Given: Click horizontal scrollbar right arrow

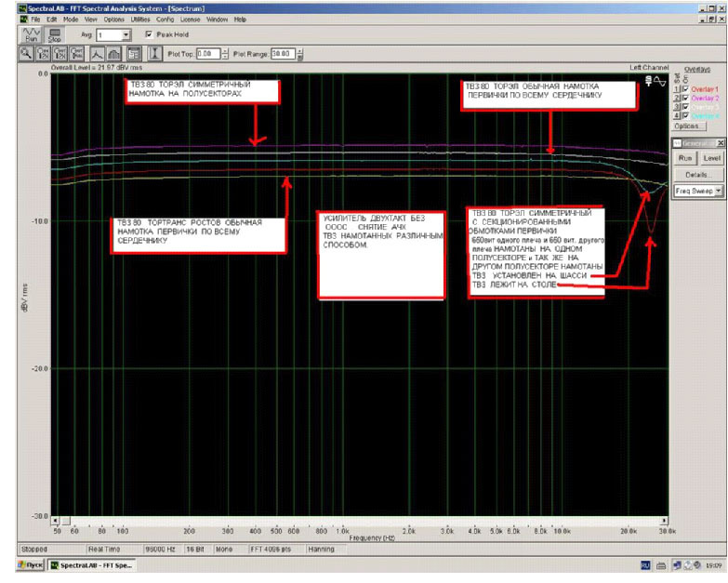Looking at the screenshot, I should [x=665, y=521].
